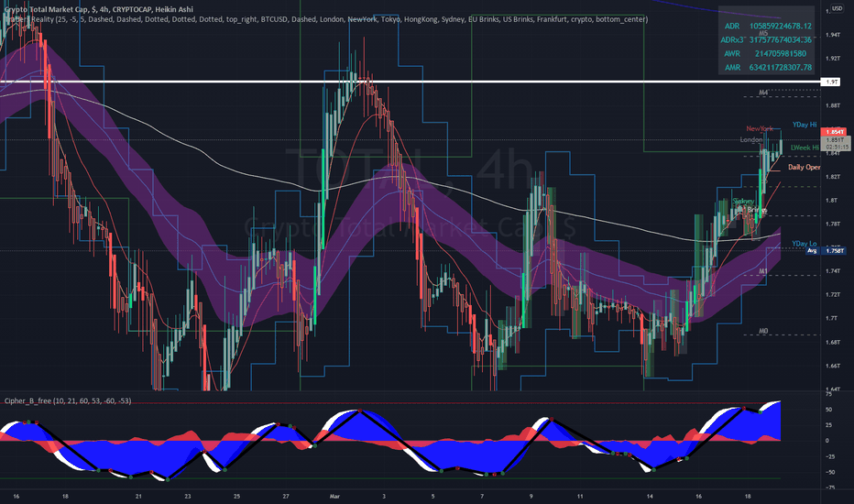This screenshot has width=854, height=504.
Task: Click the M0 pivot level label
Action: tap(763, 332)
